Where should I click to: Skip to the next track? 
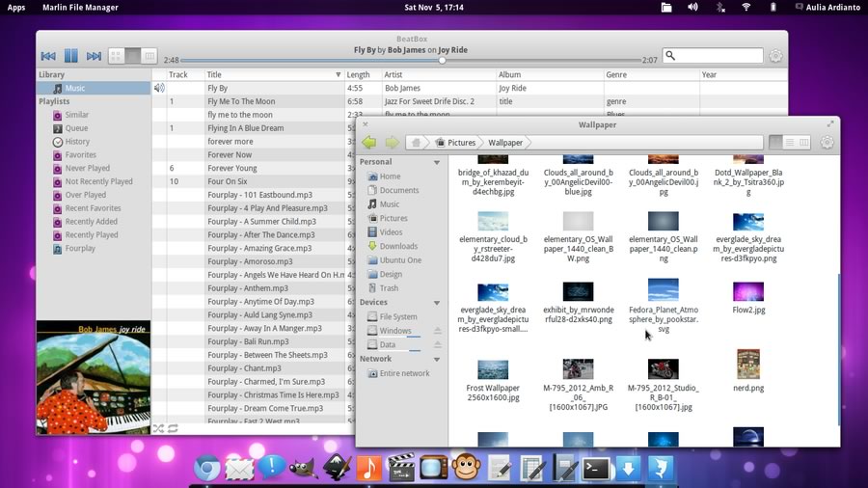(94, 56)
